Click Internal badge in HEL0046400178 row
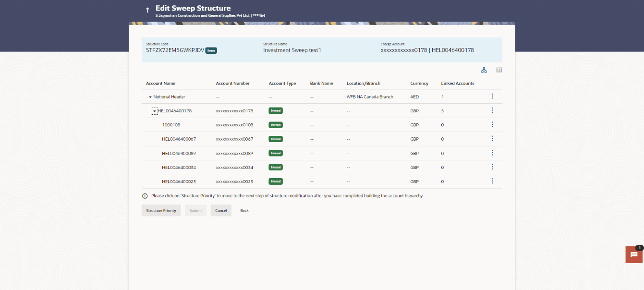Viewport: 644px width, 290px height. pyautogui.click(x=276, y=111)
